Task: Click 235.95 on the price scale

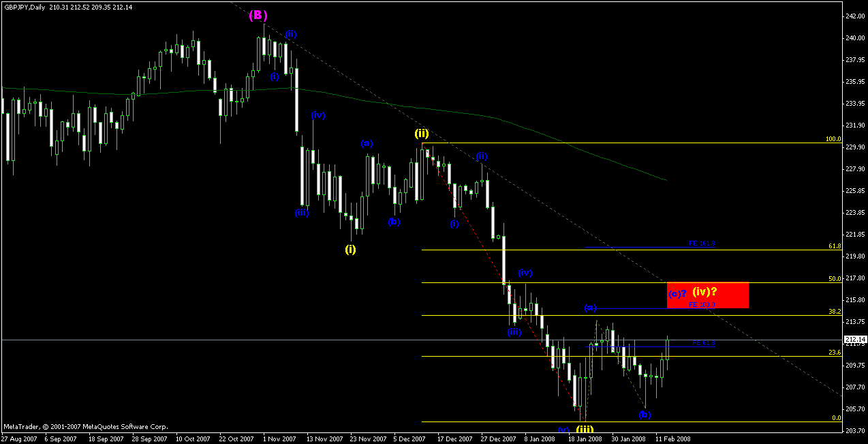Action: pyautogui.click(x=854, y=81)
